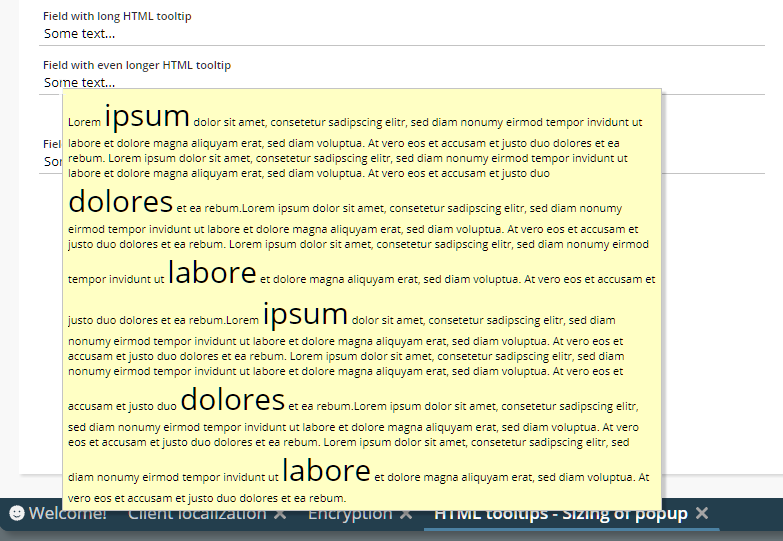
Task: Click the 'Field with even longer HTML tooltip' label
Action: 137,65
